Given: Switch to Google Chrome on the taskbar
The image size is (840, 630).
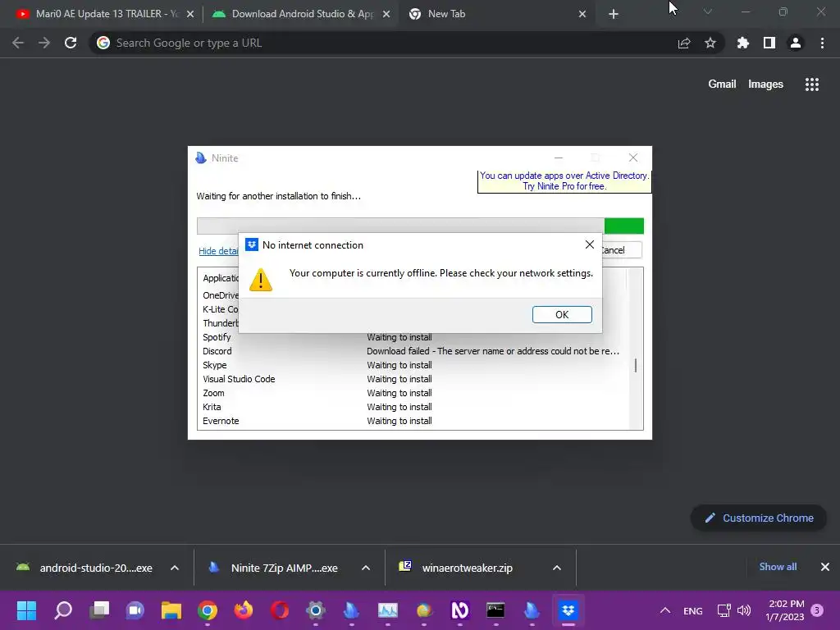Looking at the screenshot, I should click(208, 610).
